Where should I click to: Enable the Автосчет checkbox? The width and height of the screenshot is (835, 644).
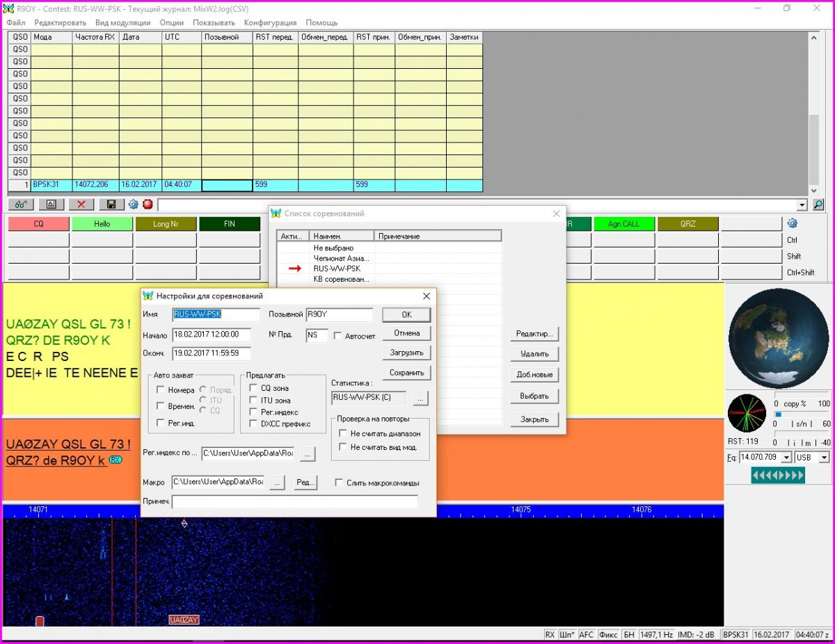[x=338, y=336]
